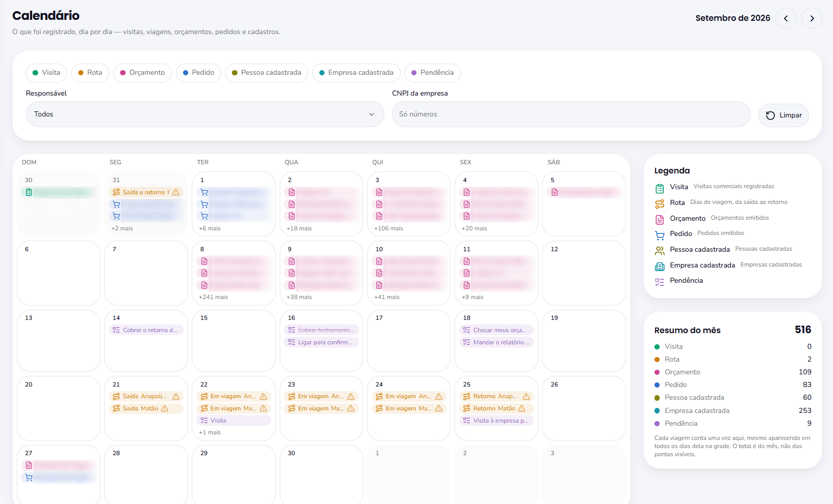This screenshot has width=833, height=504.
Task: Toggle the Orçamento filter chip
Action: [x=142, y=73]
